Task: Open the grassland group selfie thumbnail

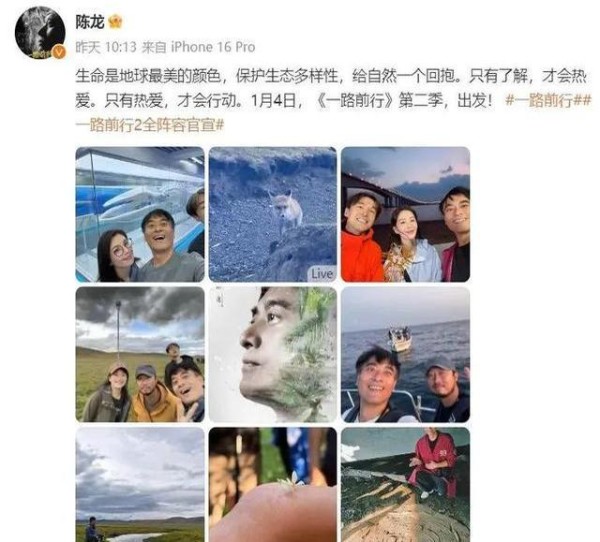Action: point(140,354)
